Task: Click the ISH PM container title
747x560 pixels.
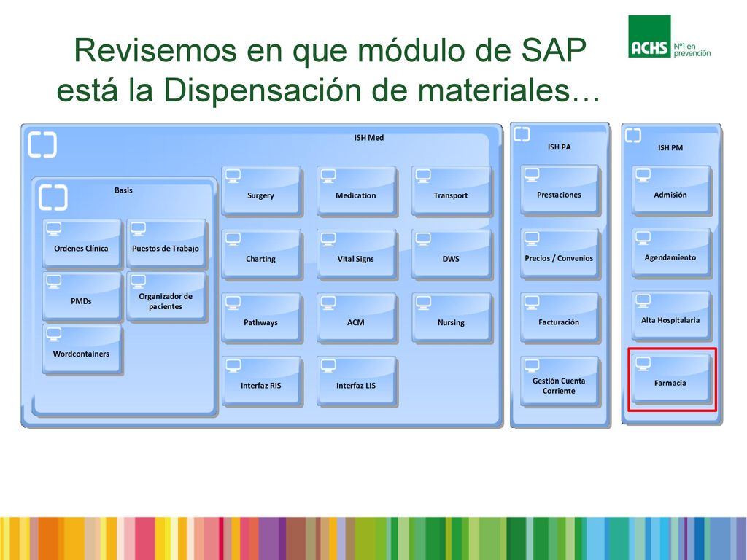Action: [670, 147]
